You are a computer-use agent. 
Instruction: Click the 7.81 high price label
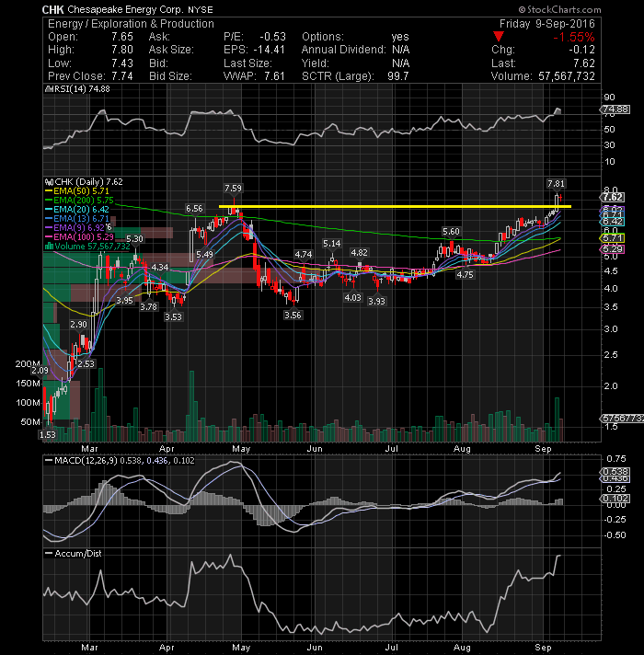tap(556, 183)
